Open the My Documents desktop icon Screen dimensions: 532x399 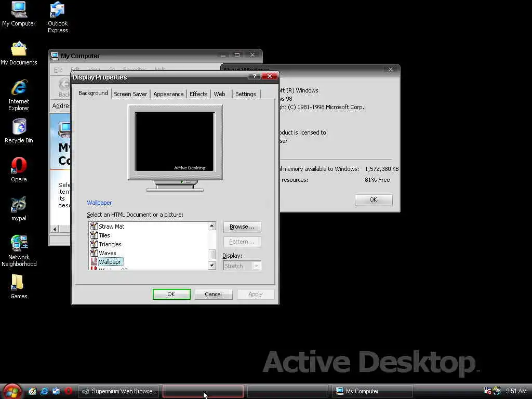(19, 54)
